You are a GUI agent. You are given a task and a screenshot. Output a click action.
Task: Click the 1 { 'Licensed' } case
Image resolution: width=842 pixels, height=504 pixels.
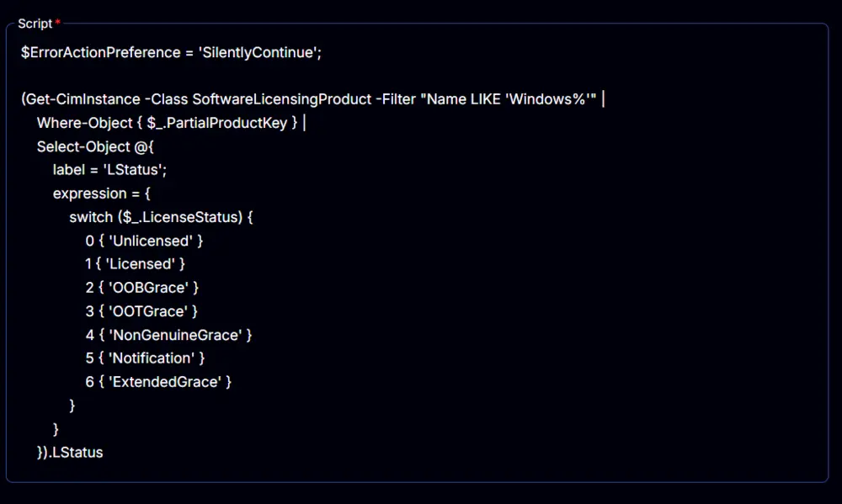point(135,264)
